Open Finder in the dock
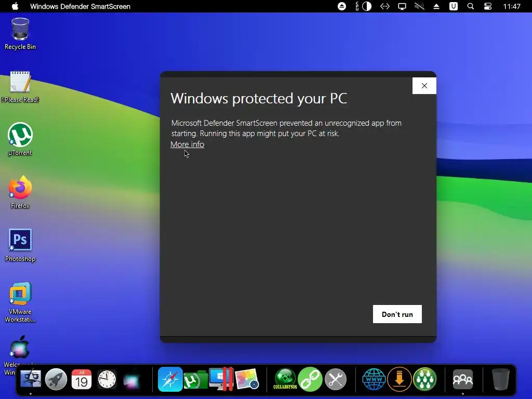Image resolution: width=532 pixels, height=399 pixels. [x=31, y=379]
